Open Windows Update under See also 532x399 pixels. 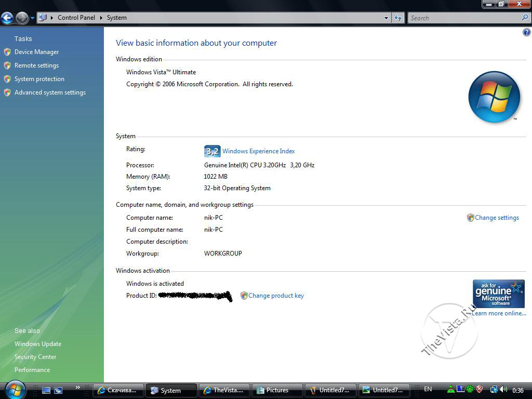[38, 344]
